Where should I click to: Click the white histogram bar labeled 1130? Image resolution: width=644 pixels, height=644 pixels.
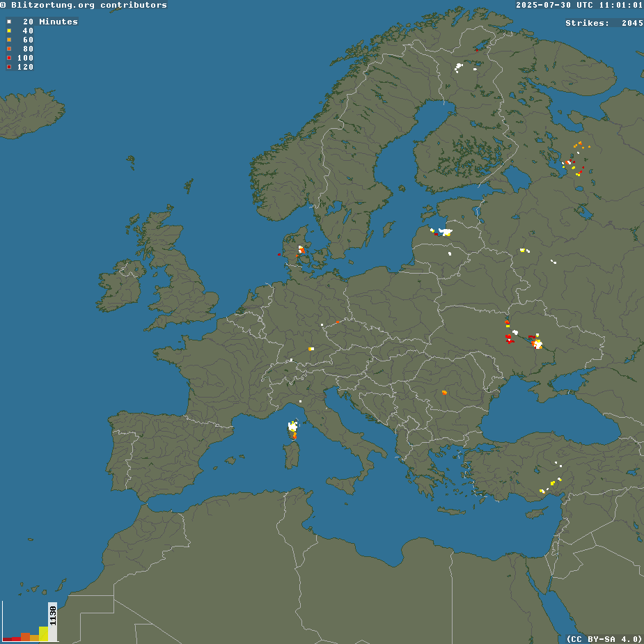point(53,622)
